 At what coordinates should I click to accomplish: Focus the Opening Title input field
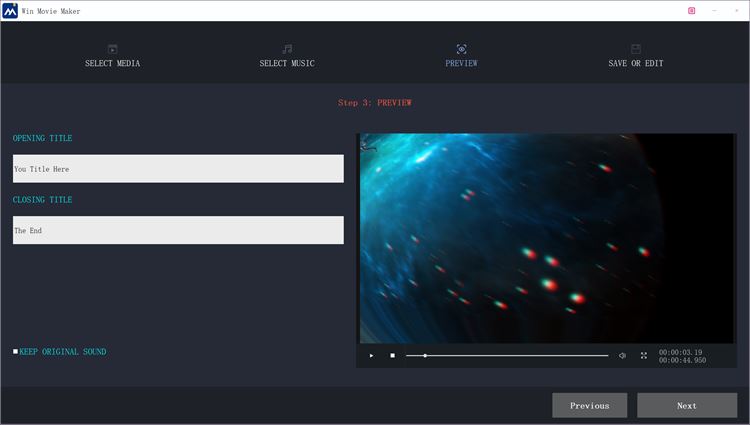point(178,168)
